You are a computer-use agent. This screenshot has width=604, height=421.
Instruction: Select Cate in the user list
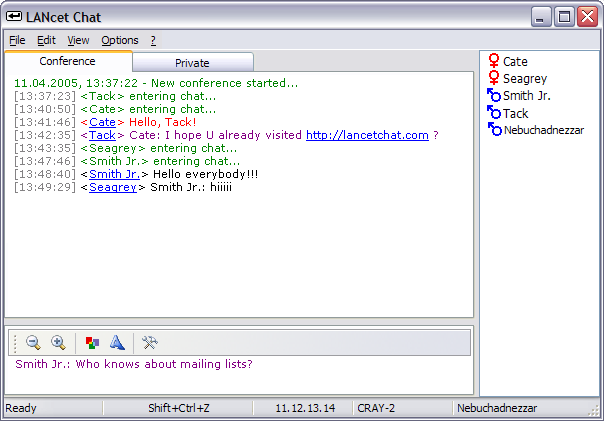tap(515, 62)
